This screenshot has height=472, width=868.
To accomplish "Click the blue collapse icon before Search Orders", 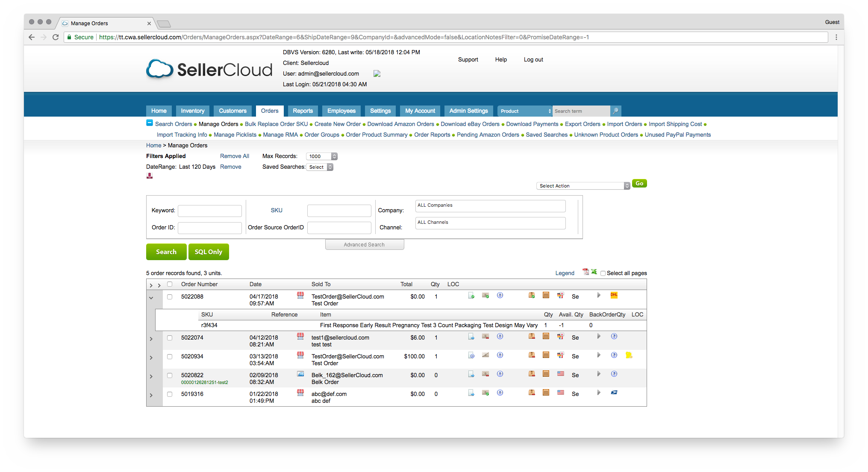I will click(150, 123).
